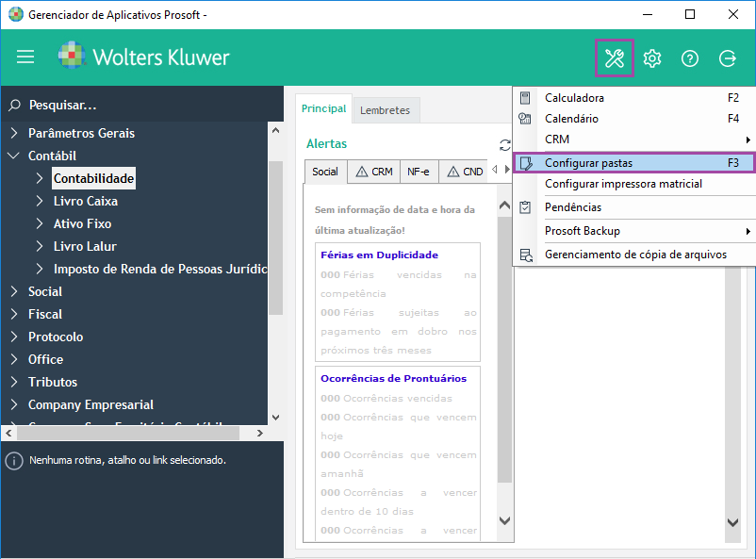Screen dimensions: 756x559
Task: Open settings gear icon
Action: coord(652,58)
